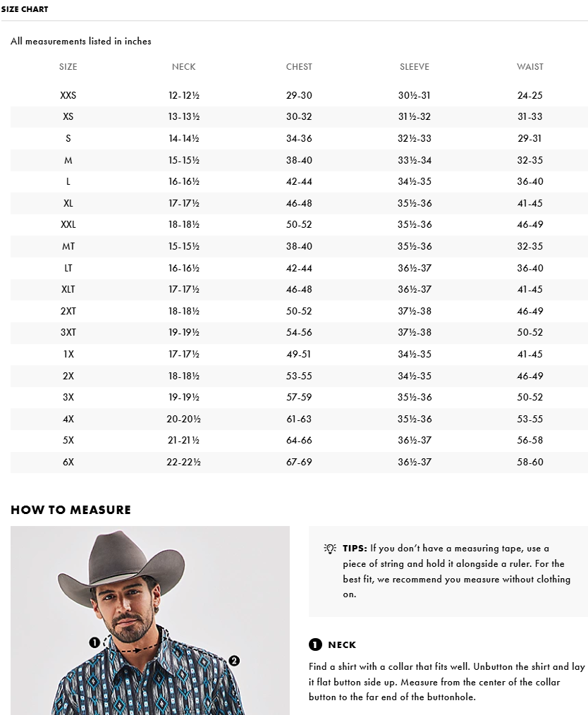Click the 38-40 chest value for size M

click(299, 161)
